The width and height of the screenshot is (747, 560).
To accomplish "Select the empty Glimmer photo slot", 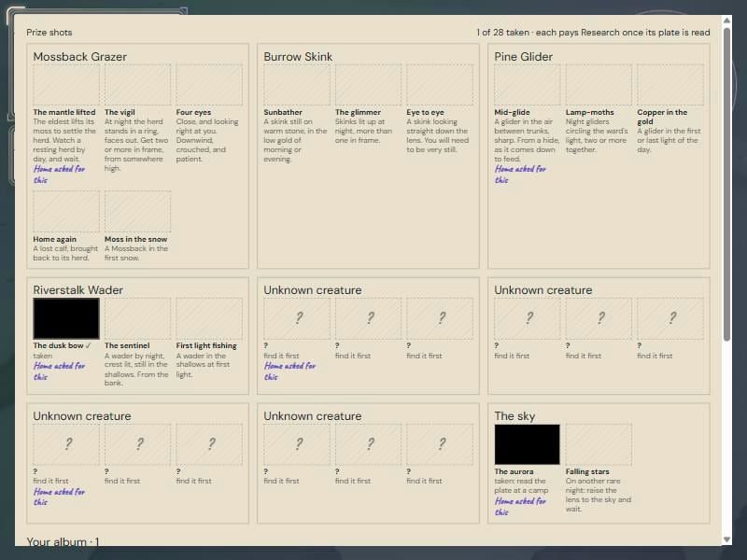I will [368, 85].
